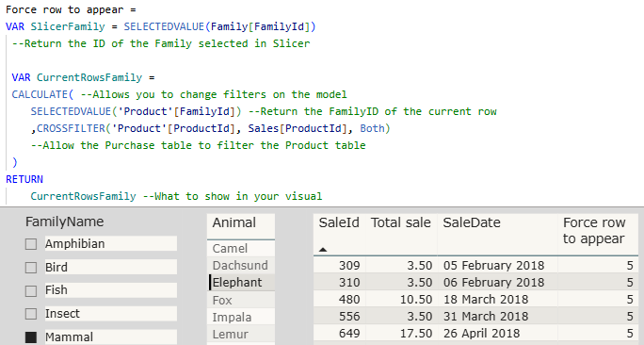The height and width of the screenshot is (345, 644).
Task: Click the RETURN keyword in formula
Action: pyautogui.click(x=24, y=179)
